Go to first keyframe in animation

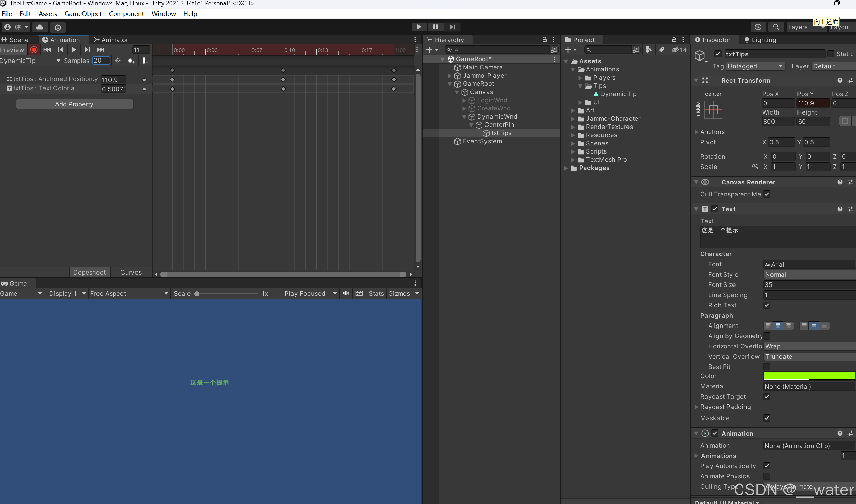pyautogui.click(x=47, y=50)
